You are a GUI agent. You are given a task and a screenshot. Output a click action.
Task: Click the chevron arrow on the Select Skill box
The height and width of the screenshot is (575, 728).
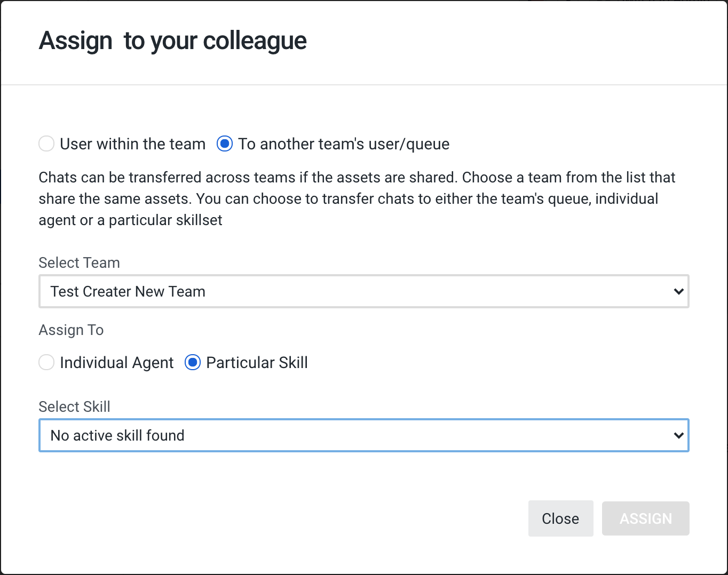pos(678,435)
